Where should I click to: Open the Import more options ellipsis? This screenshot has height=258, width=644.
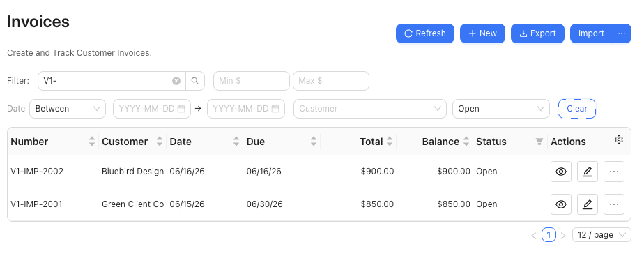[622, 33]
